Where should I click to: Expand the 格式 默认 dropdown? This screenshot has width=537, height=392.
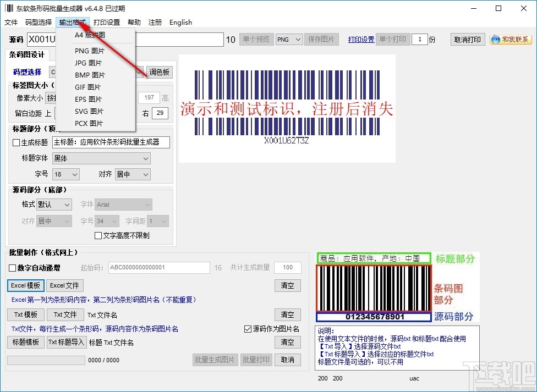tap(54, 205)
